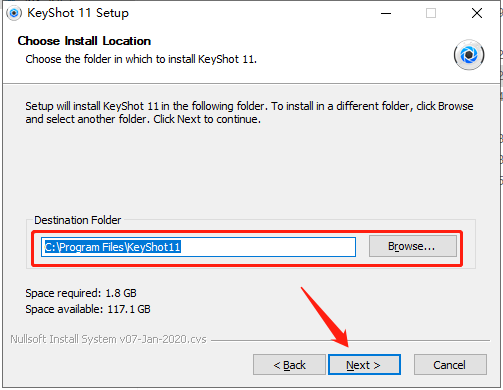This screenshot has width=503, height=390.
Task: Click the Nullsoft Install System version text
Action: coord(108,339)
